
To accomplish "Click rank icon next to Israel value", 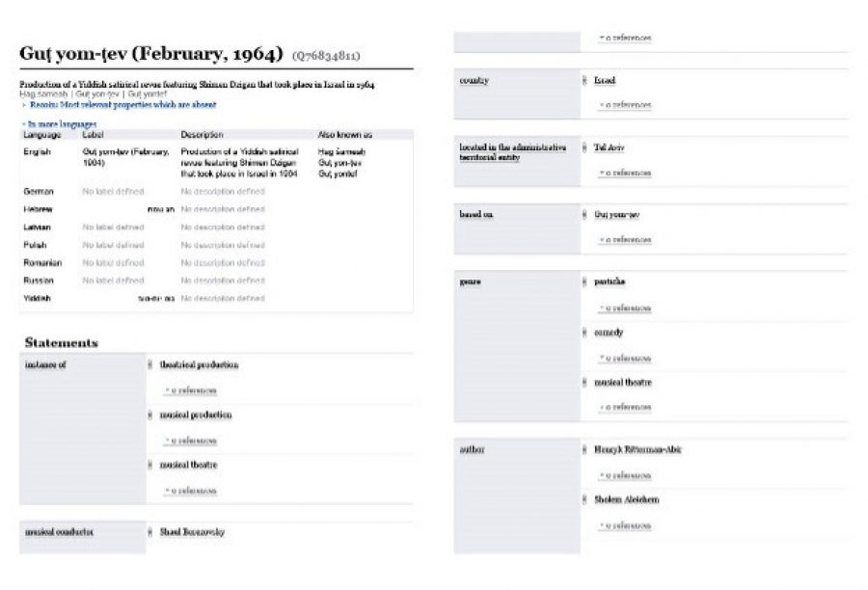I will pos(584,81).
